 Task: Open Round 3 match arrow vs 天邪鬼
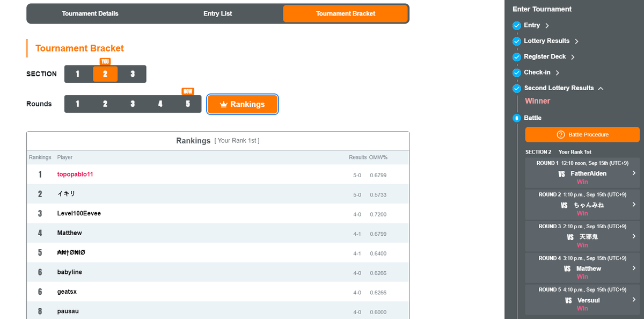[x=634, y=236]
